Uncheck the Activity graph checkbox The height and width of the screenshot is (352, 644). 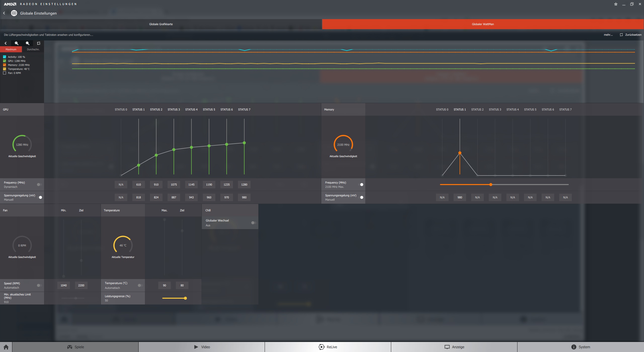pyautogui.click(x=5, y=57)
